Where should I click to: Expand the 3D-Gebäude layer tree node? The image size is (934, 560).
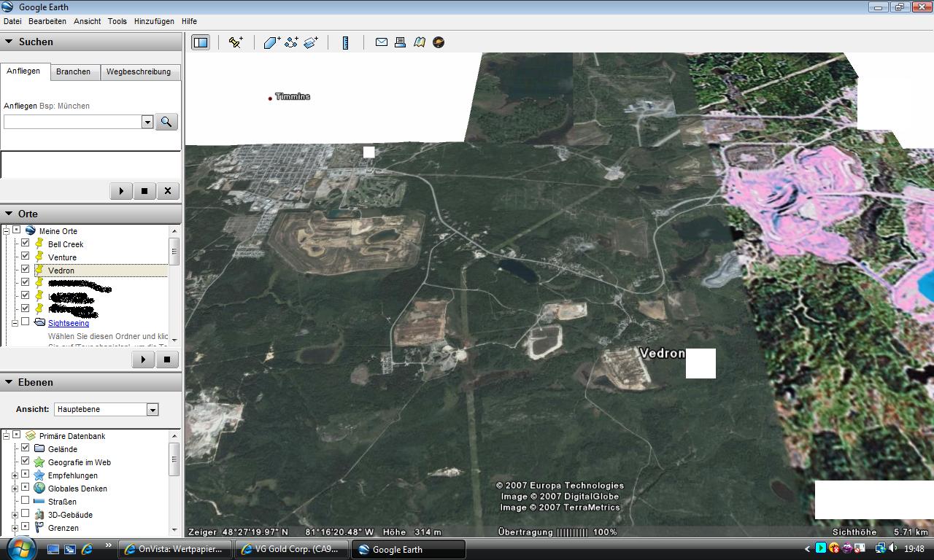coord(15,514)
